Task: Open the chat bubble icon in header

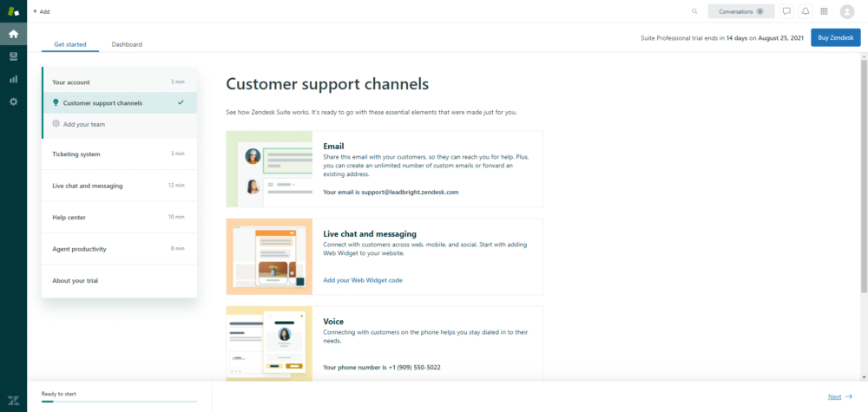Action: [786, 11]
